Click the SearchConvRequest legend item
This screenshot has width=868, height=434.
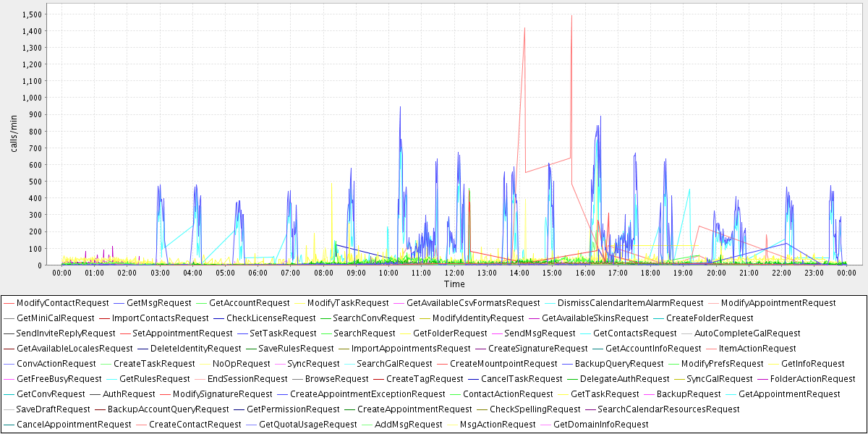pyautogui.click(x=373, y=318)
